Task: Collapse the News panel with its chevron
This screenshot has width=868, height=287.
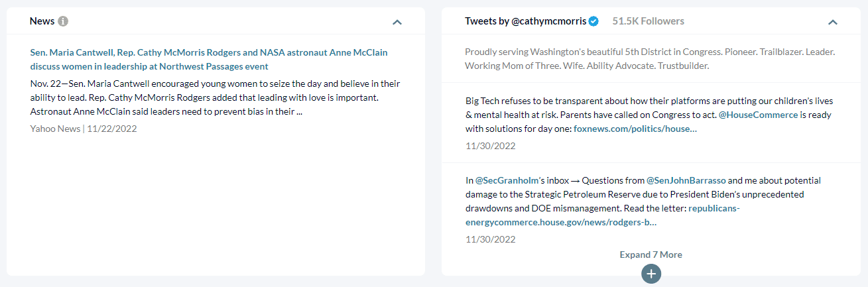Action: tap(397, 22)
